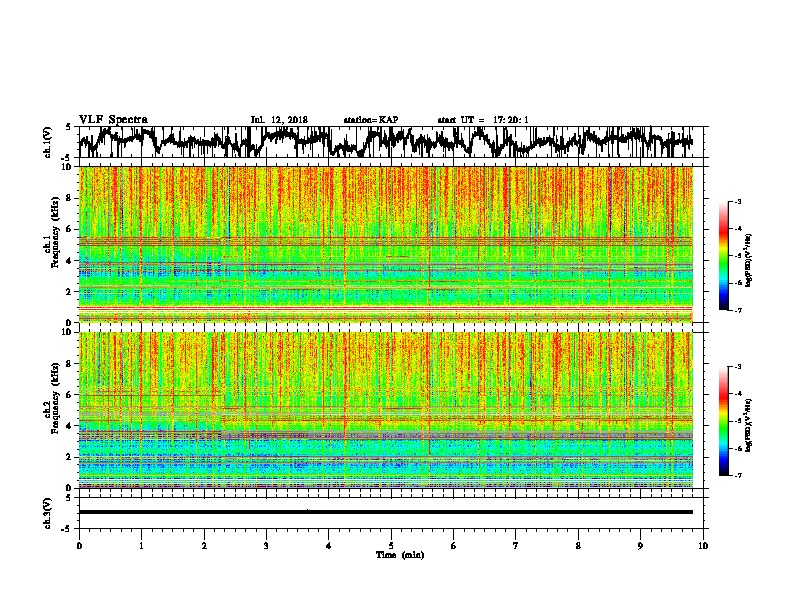Click the 'station=KAP' header label
This screenshot has width=792, height=612.
[x=371, y=120]
